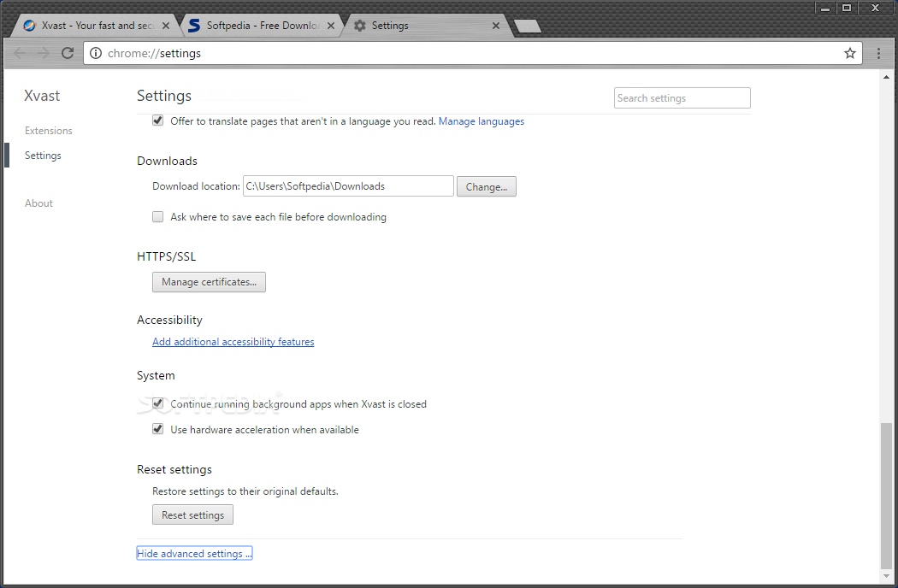Open Extensions in the sidebar
The height and width of the screenshot is (588, 898).
coord(49,131)
